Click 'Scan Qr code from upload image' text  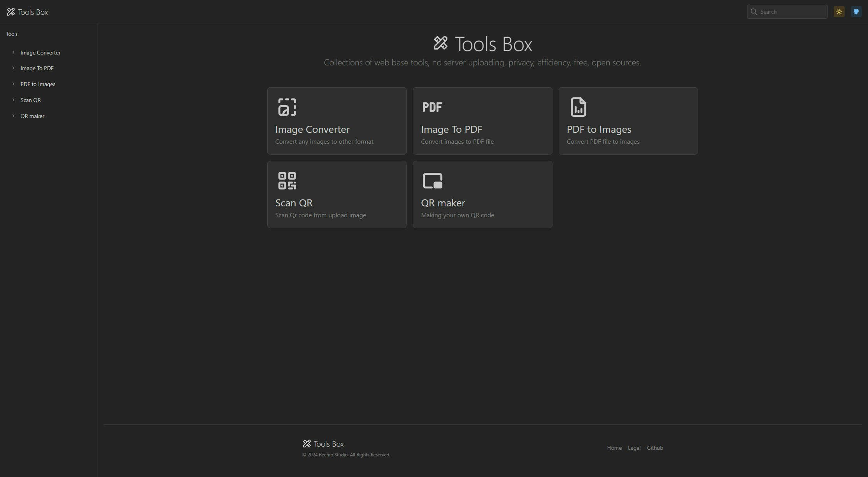coord(321,215)
